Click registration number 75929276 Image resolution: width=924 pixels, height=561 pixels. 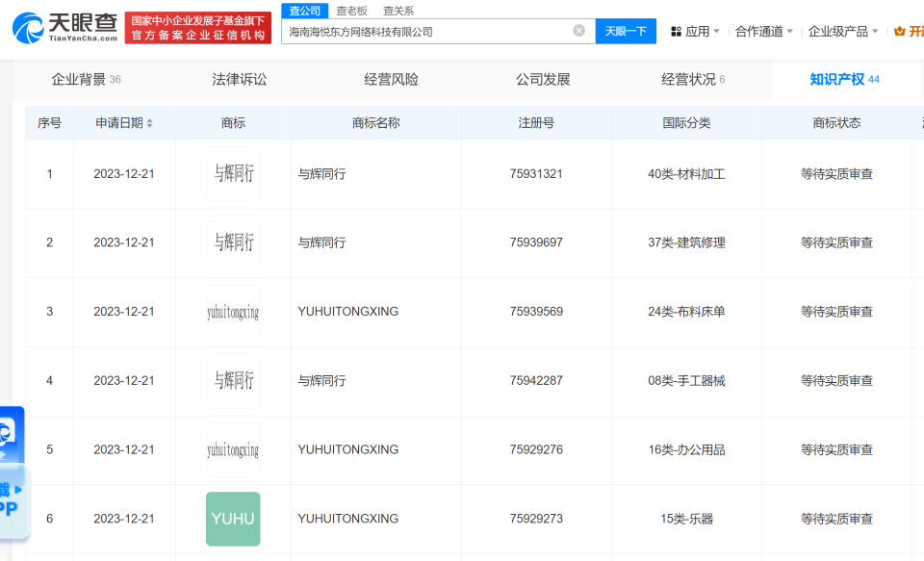[536, 449]
